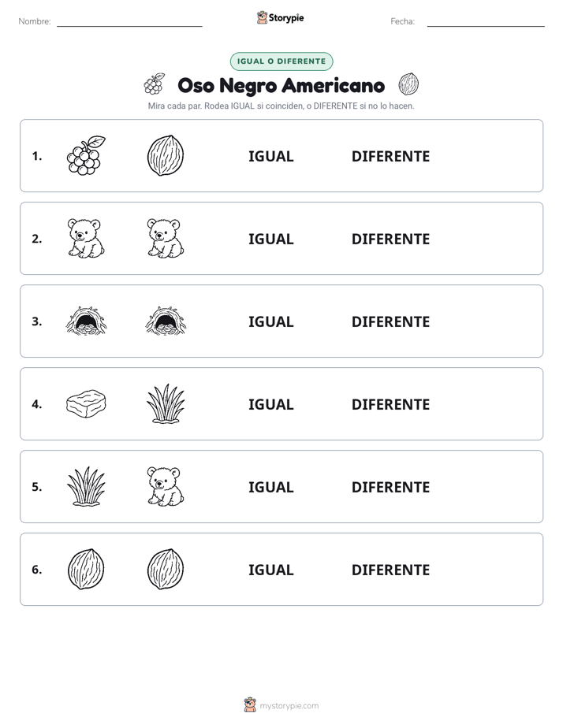
Task: Choose DIFERENTE for row 4
Action: [390, 404]
